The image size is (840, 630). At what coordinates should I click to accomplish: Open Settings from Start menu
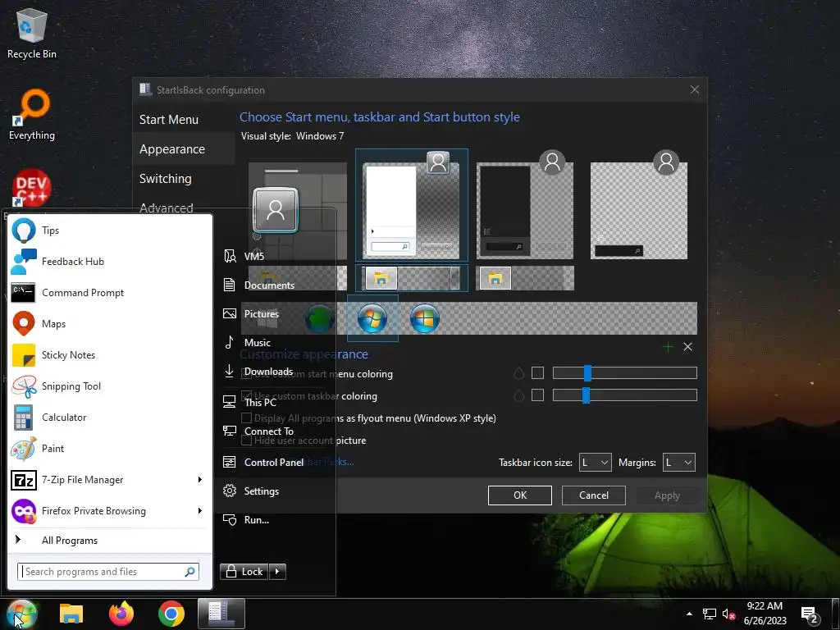pos(262,491)
